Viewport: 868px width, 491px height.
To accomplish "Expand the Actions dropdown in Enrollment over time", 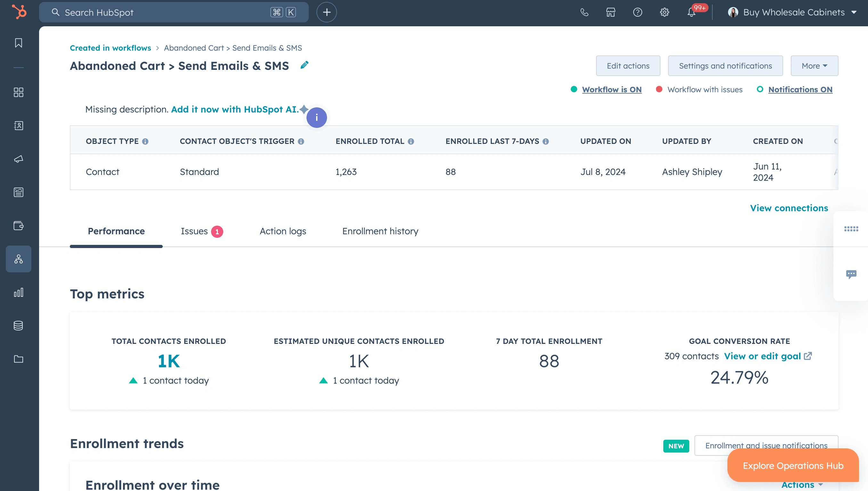I will pyautogui.click(x=802, y=485).
